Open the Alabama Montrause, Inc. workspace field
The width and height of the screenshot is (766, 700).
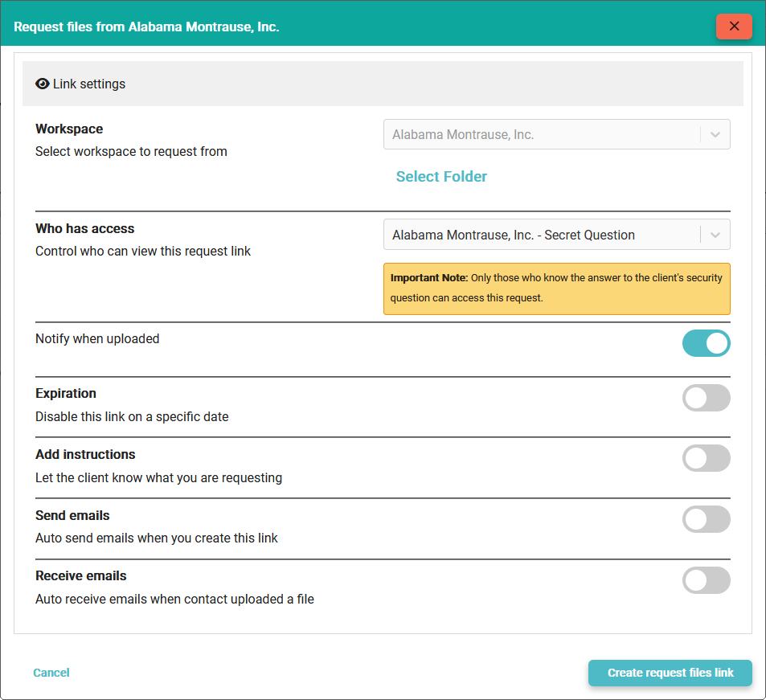tap(542, 135)
